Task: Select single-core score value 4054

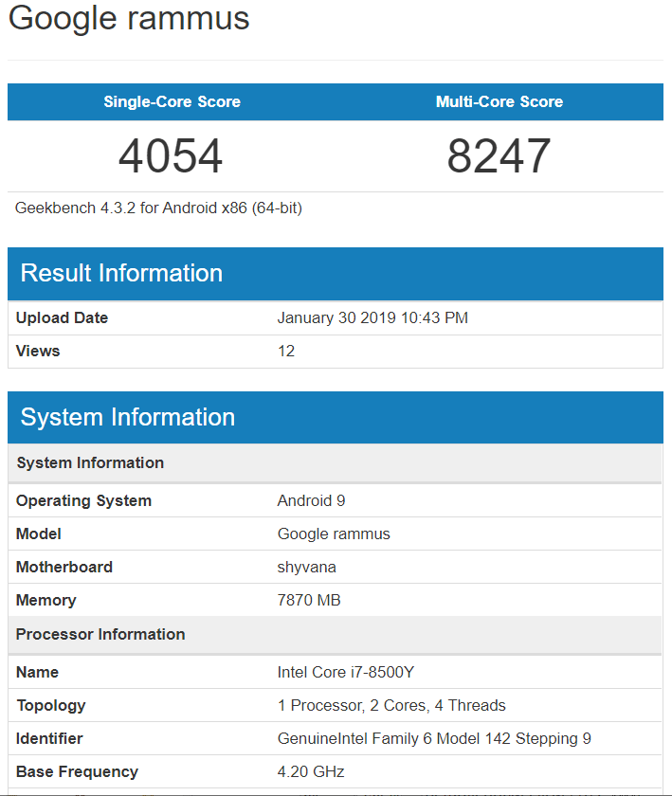Action: point(171,155)
